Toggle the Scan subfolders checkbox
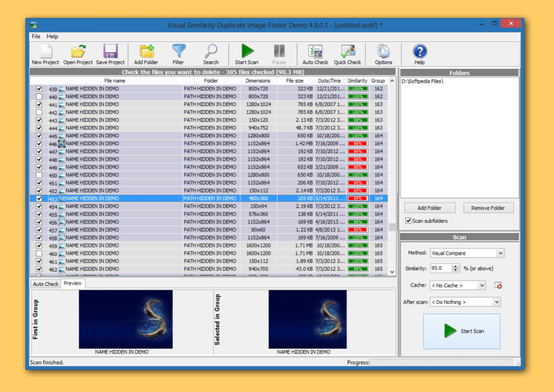 point(408,221)
